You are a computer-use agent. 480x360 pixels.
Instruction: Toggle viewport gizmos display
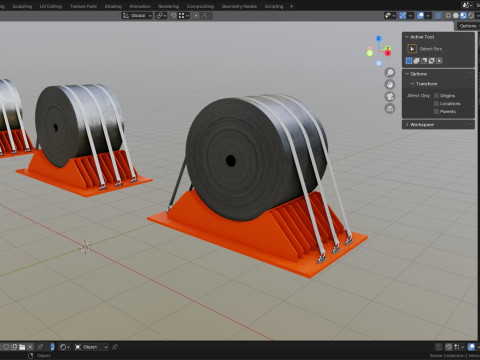pyautogui.click(x=403, y=16)
